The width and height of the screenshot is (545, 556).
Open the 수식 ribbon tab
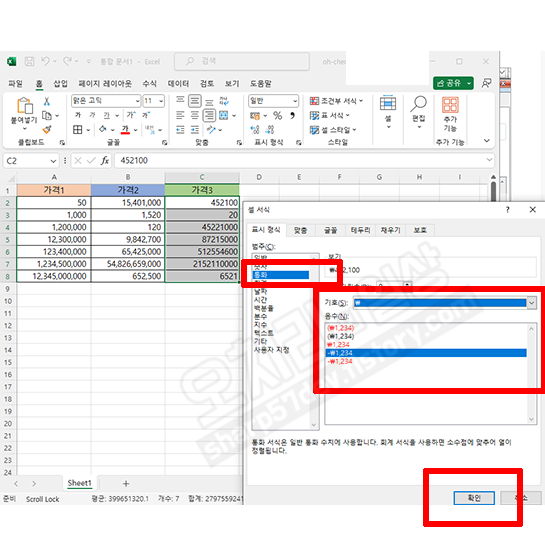(x=150, y=84)
